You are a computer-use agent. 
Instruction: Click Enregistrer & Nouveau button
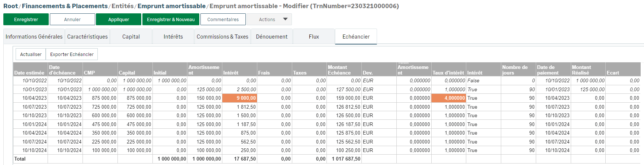171,19
